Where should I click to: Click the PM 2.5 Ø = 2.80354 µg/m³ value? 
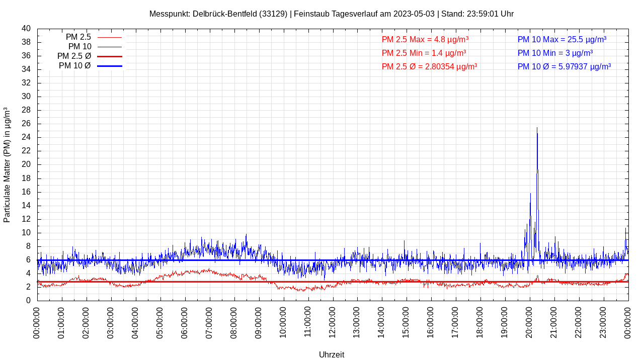coord(429,66)
